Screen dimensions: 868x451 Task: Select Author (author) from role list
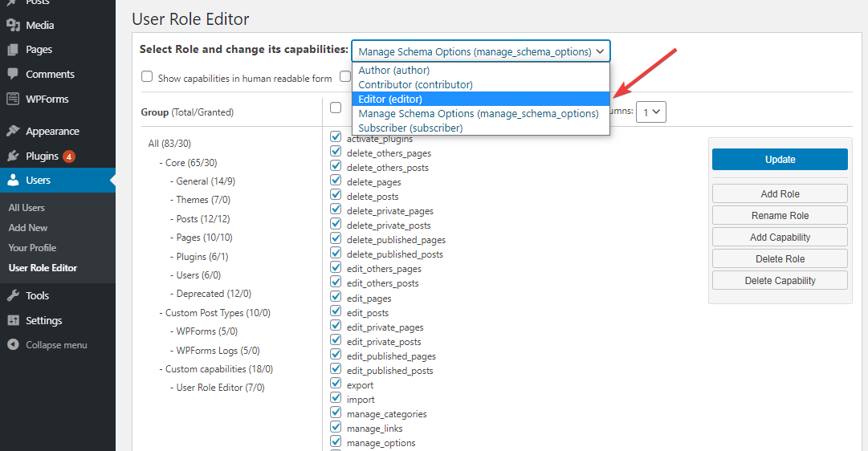[x=480, y=71]
